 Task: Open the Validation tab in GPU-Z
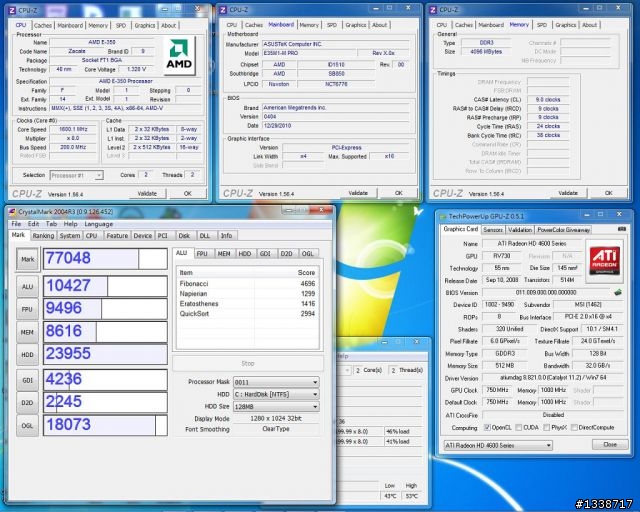tap(520, 230)
